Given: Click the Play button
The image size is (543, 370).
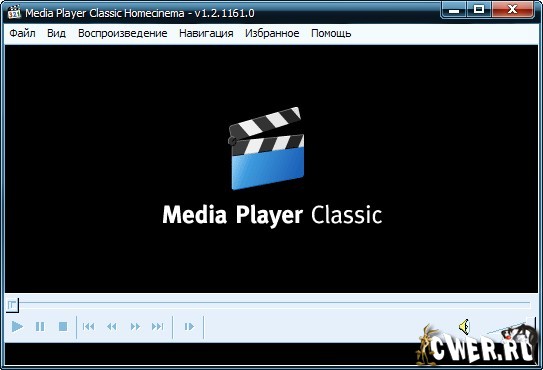Looking at the screenshot, I should [17, 326].
